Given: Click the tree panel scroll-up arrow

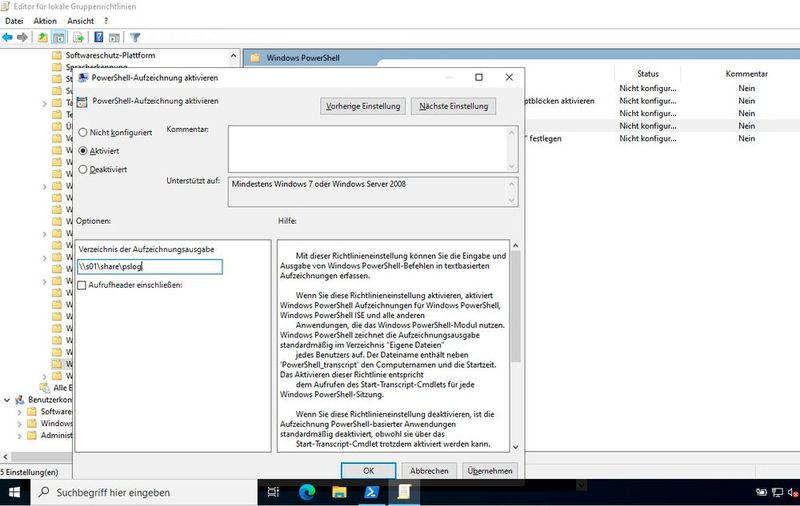Looking at the screenshot, I should 233,55.
